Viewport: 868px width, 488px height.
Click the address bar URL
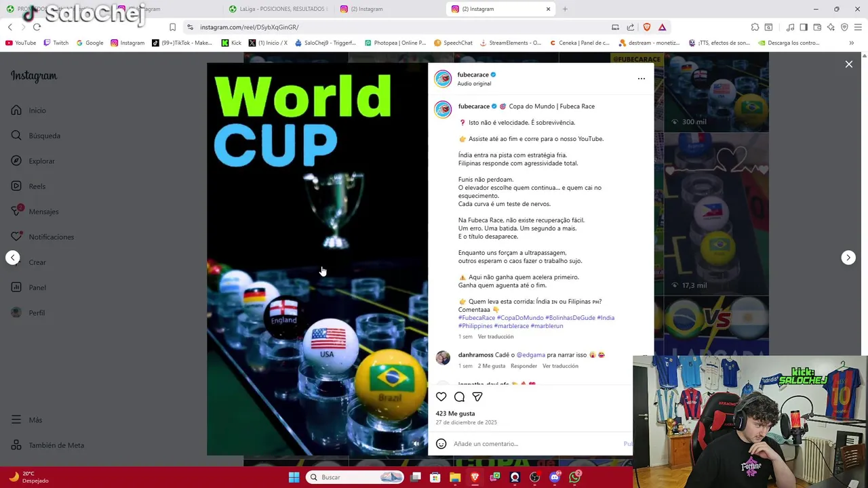249,27
